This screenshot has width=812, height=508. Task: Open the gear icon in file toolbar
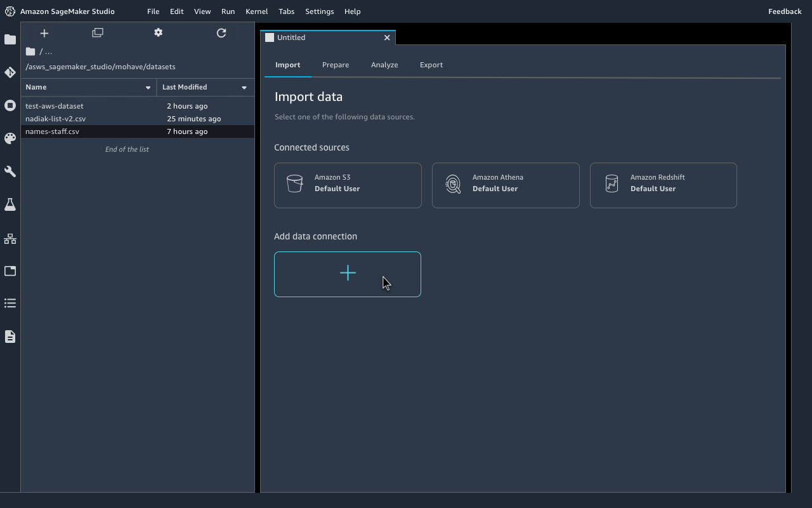[158, 33]
